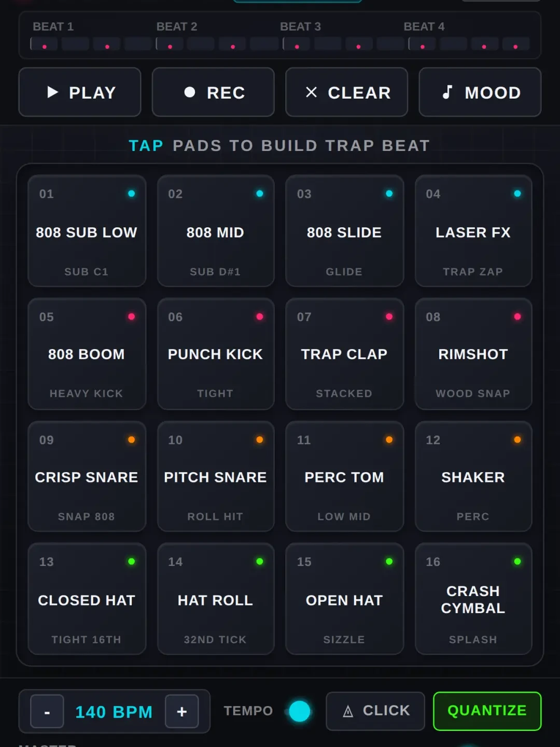Image resolution: width=560 pixels, height=747 pixels.
Task: Click the REC record button
Action: coord(213,92)
